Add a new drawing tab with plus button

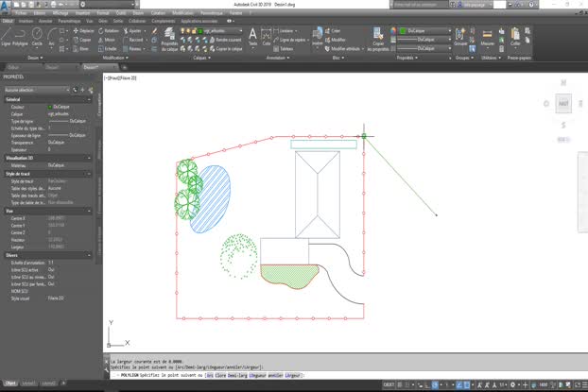(124, 67)
